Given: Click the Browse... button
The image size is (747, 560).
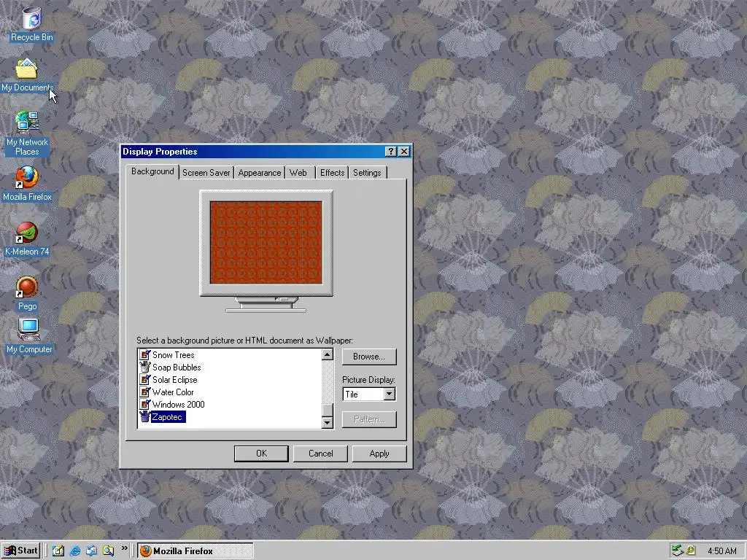Looking at the screenshot, I should pos(368,356).
